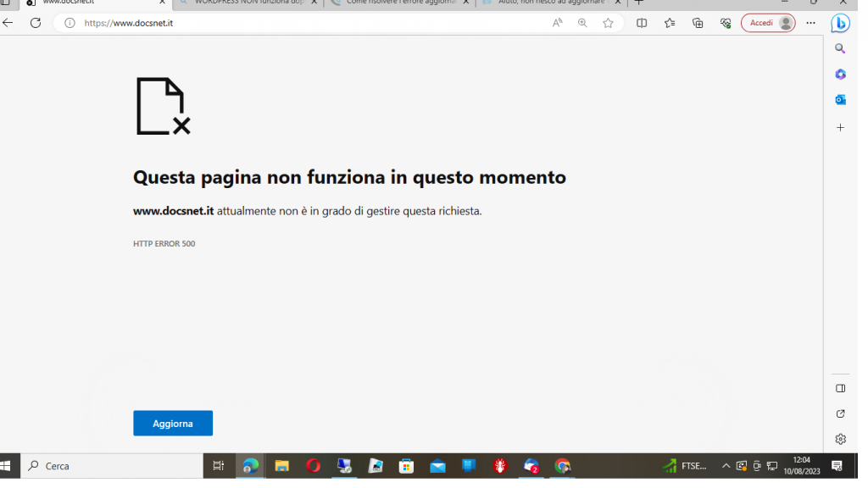The image size is (868, 488).
Task: Open Mail app from taskbar
Action: [x=438, y=466]
